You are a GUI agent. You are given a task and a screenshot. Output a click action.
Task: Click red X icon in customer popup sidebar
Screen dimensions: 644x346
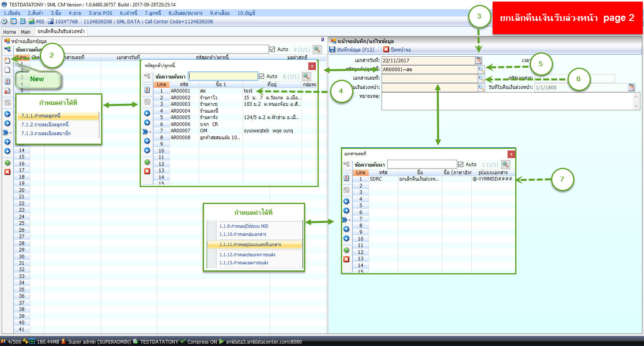(x=147, y=171)
